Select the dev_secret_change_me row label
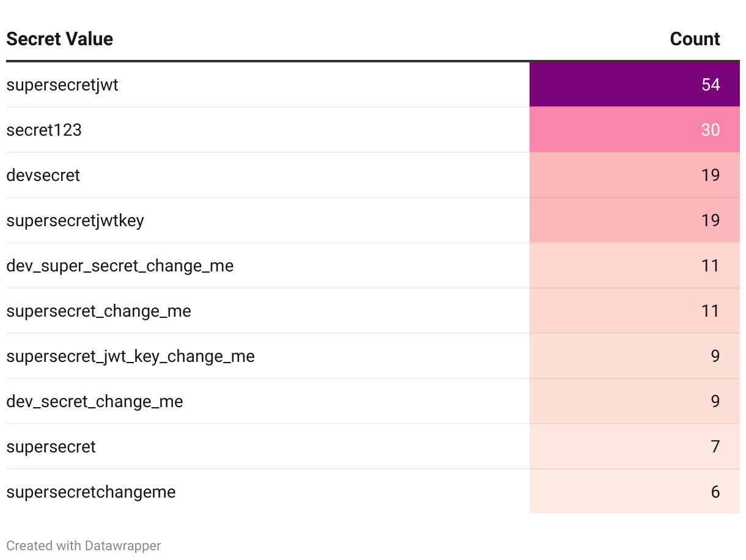The height and width of the screenshot is (560, 746). (x=95, y=402)
